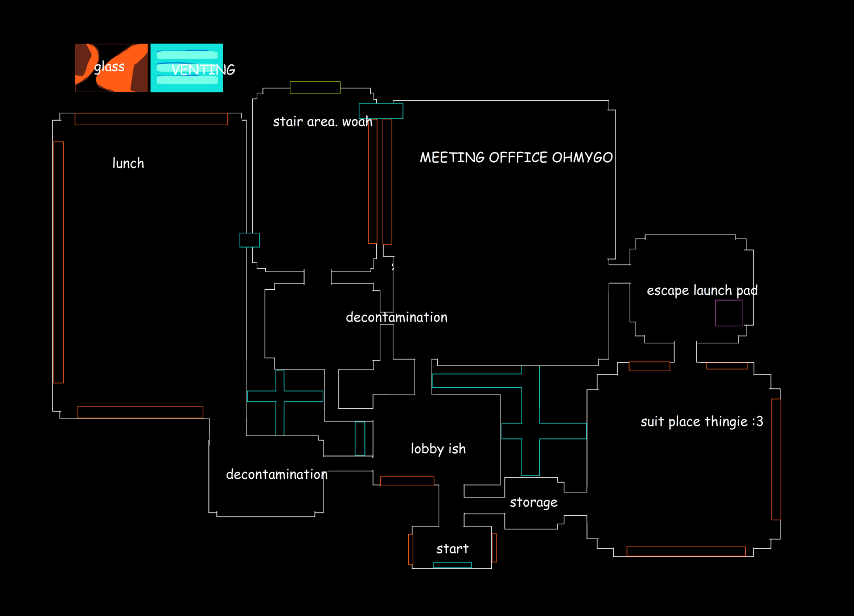The width and height of the screenshot is (854, 616).
Task: Select the "storage" room label
Action: 533,502
